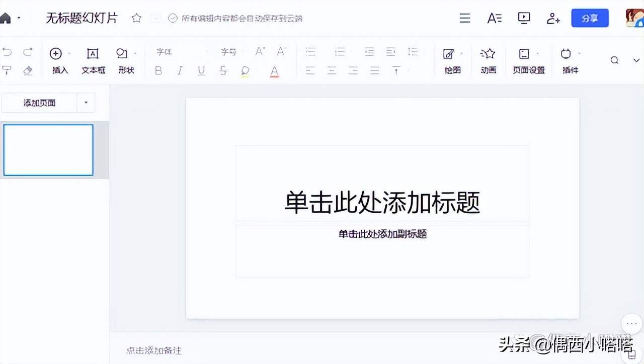Open search with the magnifier icon
Viewport: 644px width, 364px height.
614,59
